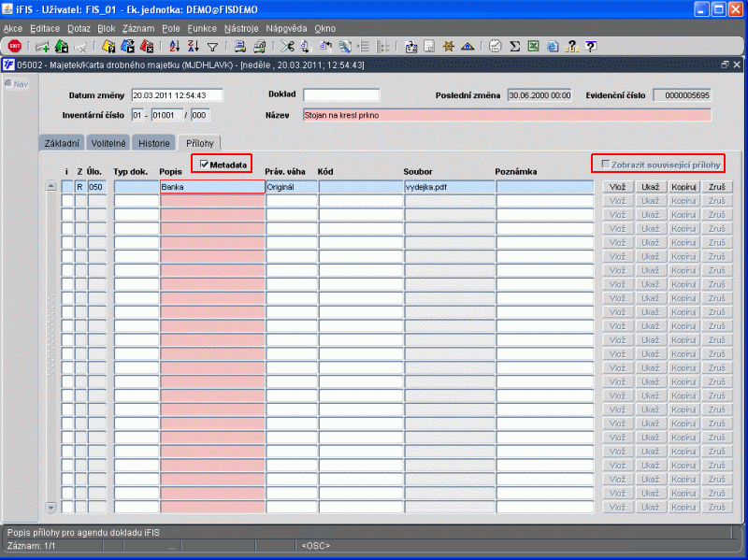Click Ukaž button in the Banka row

coord(650,187)
